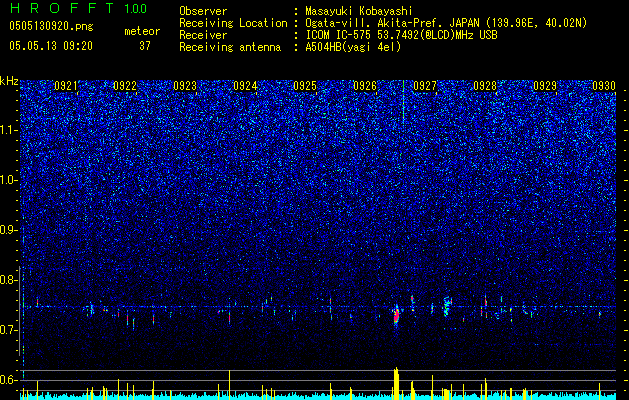Click the meteor label
Image resolution: width=629 pixels, height=400 pixels.
tap(142, 31)
